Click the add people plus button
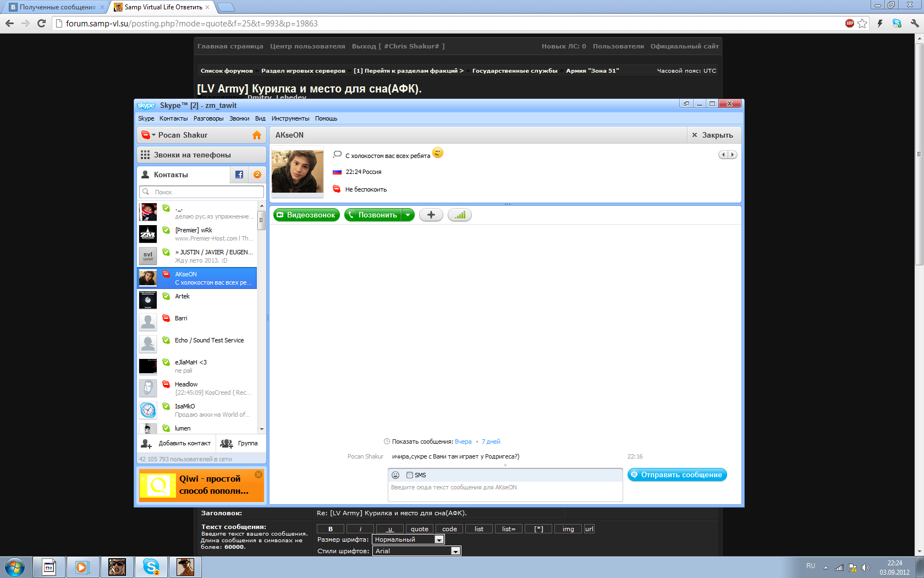 (x=431, y=215)
